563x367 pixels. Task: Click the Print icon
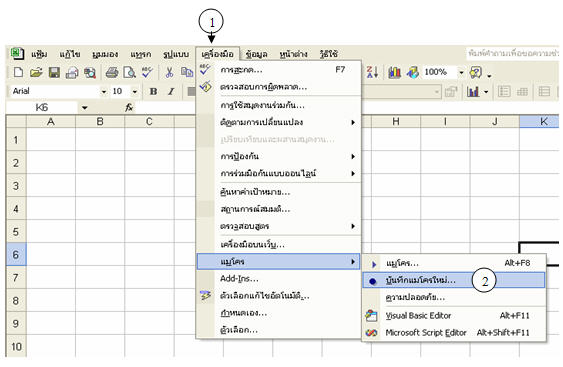point(112,73)
